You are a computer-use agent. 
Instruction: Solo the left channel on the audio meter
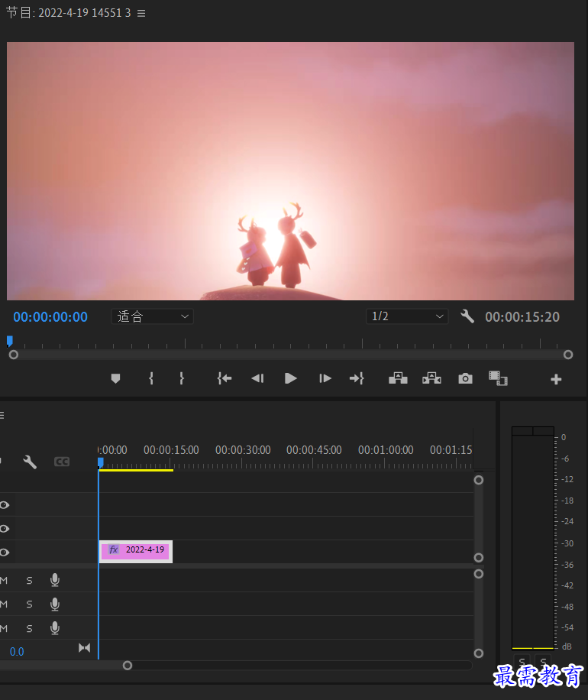pyautogui.click(x=522, y=661)
